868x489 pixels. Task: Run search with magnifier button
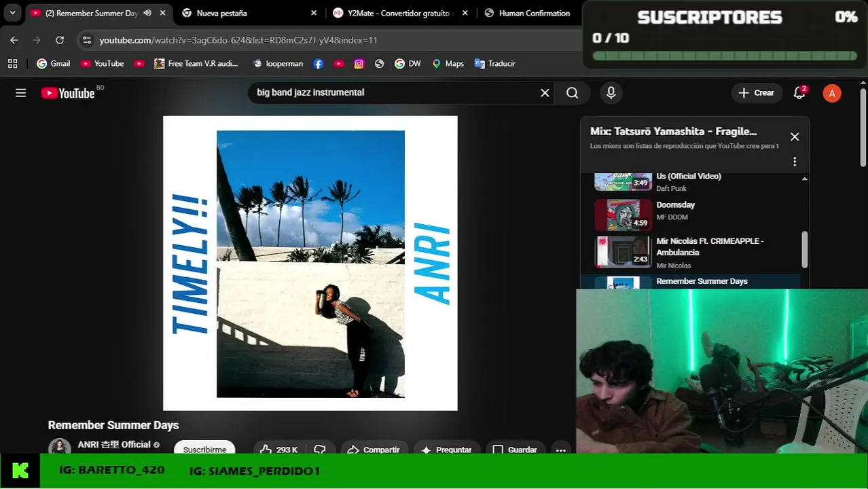point(573,93)
